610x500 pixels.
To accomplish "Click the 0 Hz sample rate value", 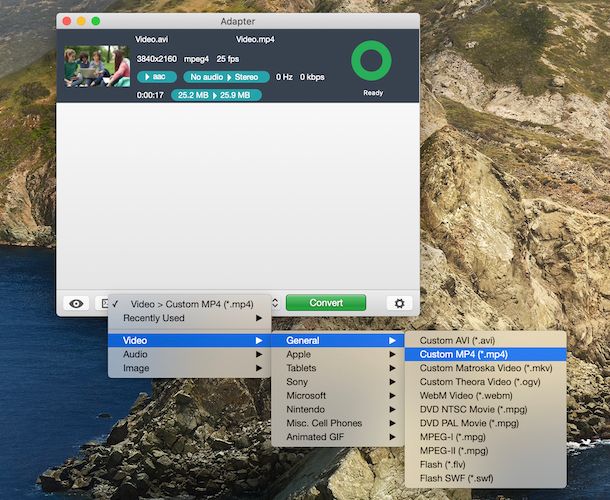I will point(284,77).
